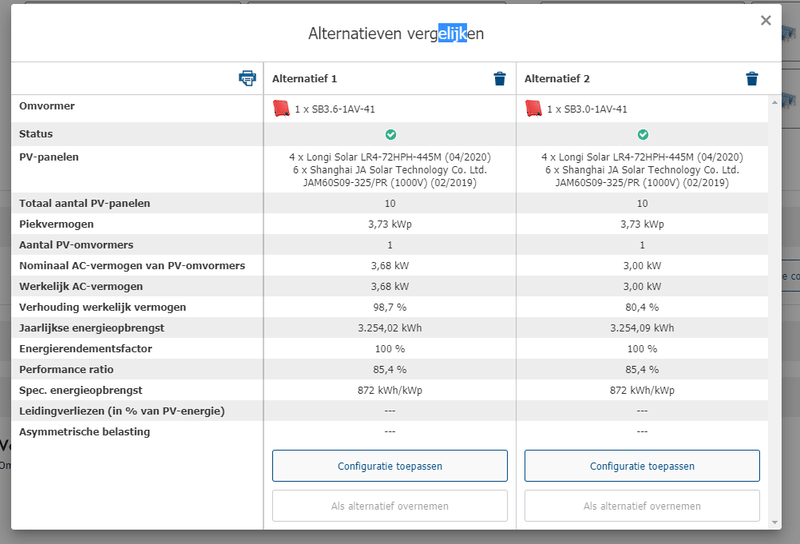The width and height of the screenshot is (800, 544).
Task: Click the Omvormer row label
Action: [x=47, y=106]
